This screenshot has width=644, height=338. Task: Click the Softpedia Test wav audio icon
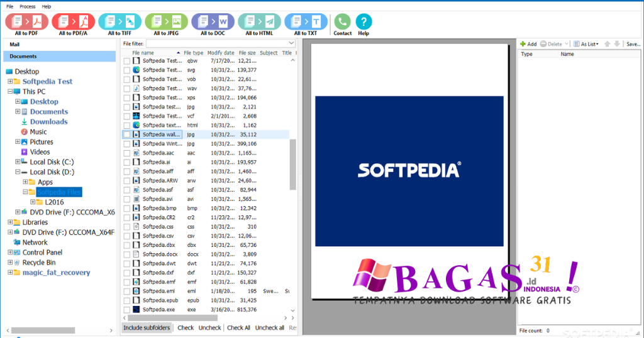pyautogui.click(x=136, y=89)
